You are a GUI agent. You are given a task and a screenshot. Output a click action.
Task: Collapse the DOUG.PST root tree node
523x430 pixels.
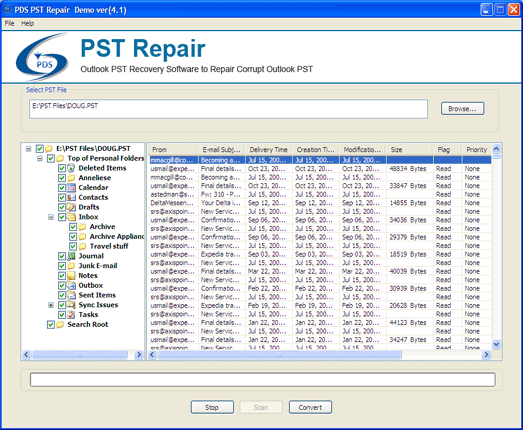(x=29, y=149)
